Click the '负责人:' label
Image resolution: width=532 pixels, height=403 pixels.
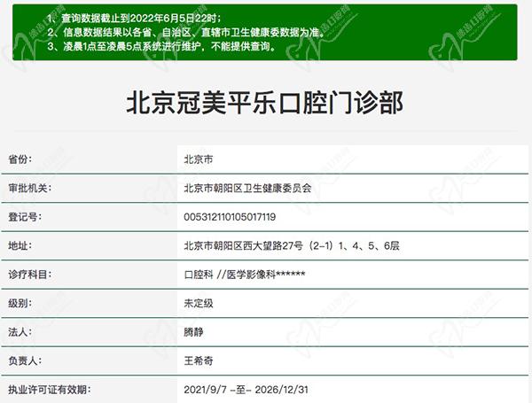[x=25, y=360]
